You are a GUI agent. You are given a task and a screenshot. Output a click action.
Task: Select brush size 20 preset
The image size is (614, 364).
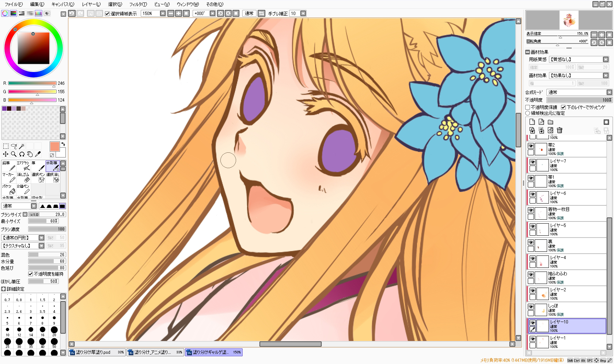(54, 331)
